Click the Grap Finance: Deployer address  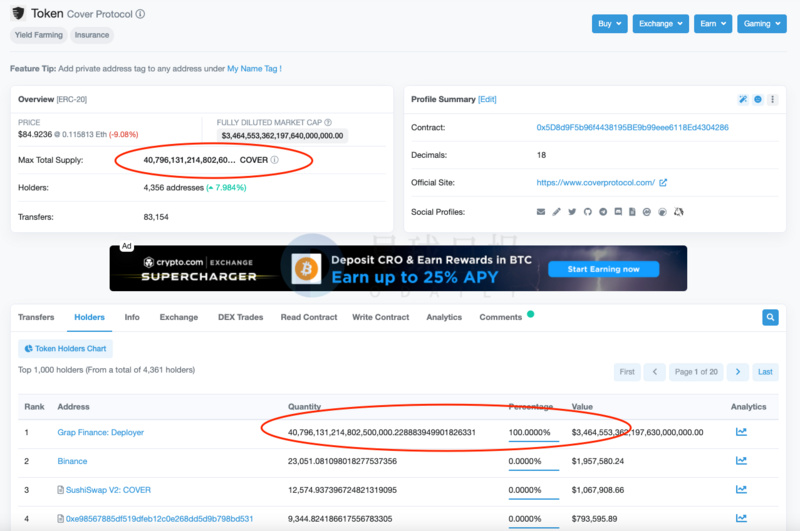[101, 432]
